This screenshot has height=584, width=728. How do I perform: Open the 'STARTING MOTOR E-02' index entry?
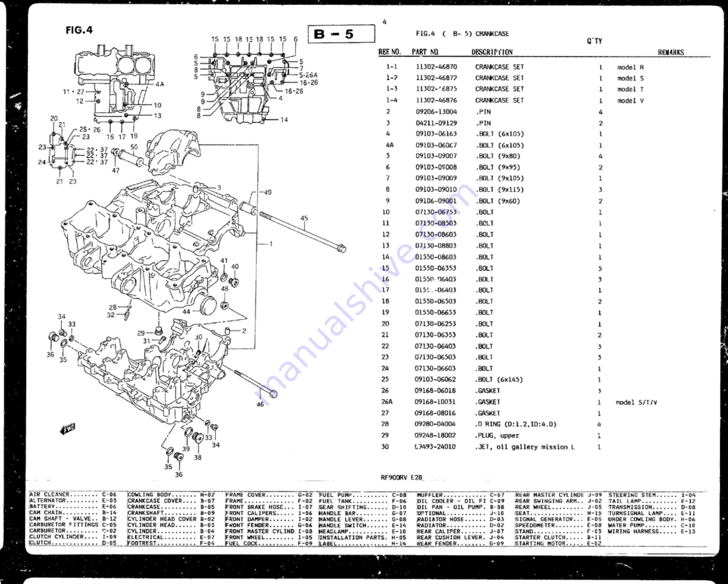[x=559, y=543]
